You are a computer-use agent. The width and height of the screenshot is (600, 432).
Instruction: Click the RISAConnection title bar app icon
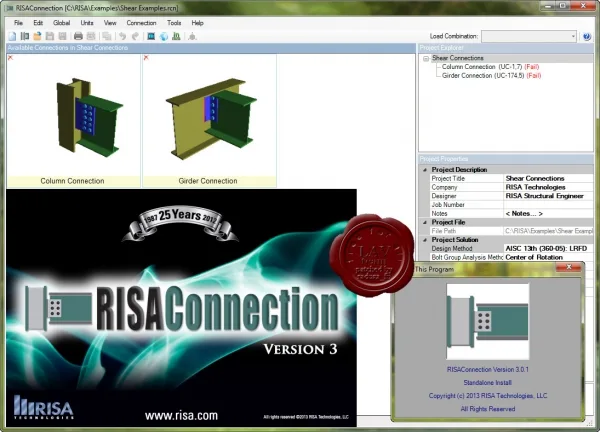pos(9,8)
